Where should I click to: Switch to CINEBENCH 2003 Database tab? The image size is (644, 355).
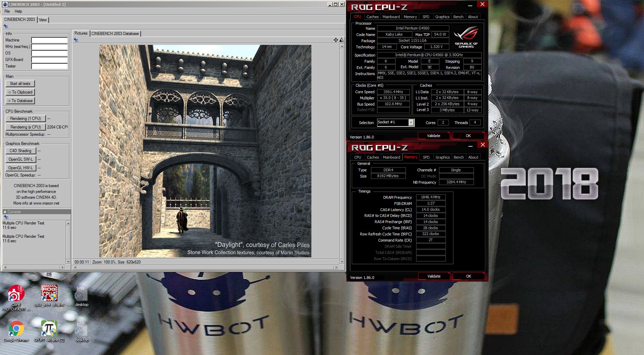[x=115, y=34]
